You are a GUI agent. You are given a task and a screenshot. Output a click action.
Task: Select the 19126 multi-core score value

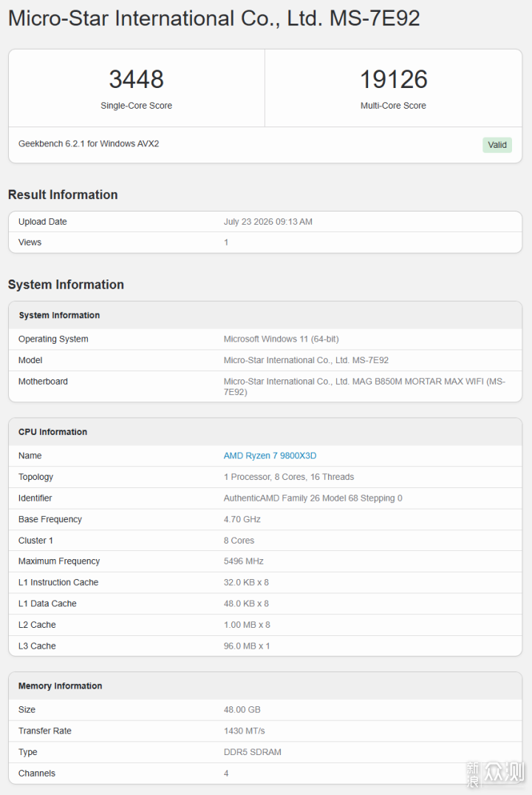click(394, 80)
